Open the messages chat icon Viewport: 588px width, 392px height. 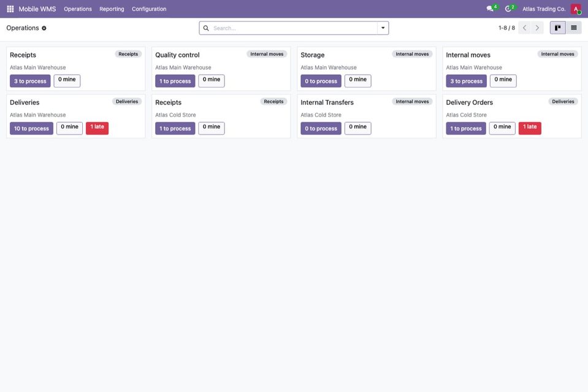(490, 9)
